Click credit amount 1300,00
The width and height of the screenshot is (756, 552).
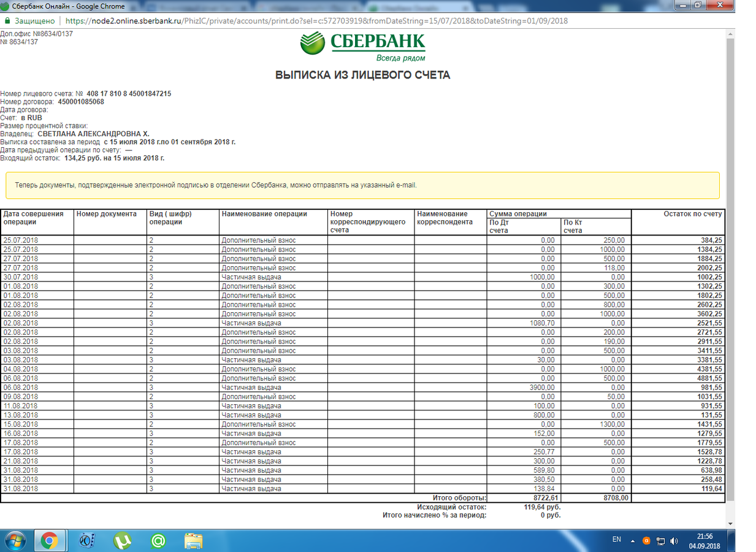[x=611, y=424]
